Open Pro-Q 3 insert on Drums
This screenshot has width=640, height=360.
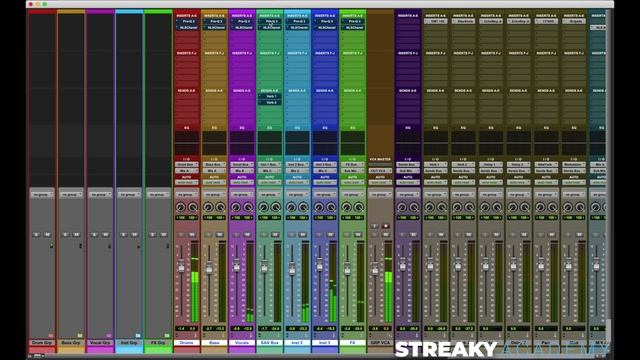pyautogui.click(x=187, y=21)
